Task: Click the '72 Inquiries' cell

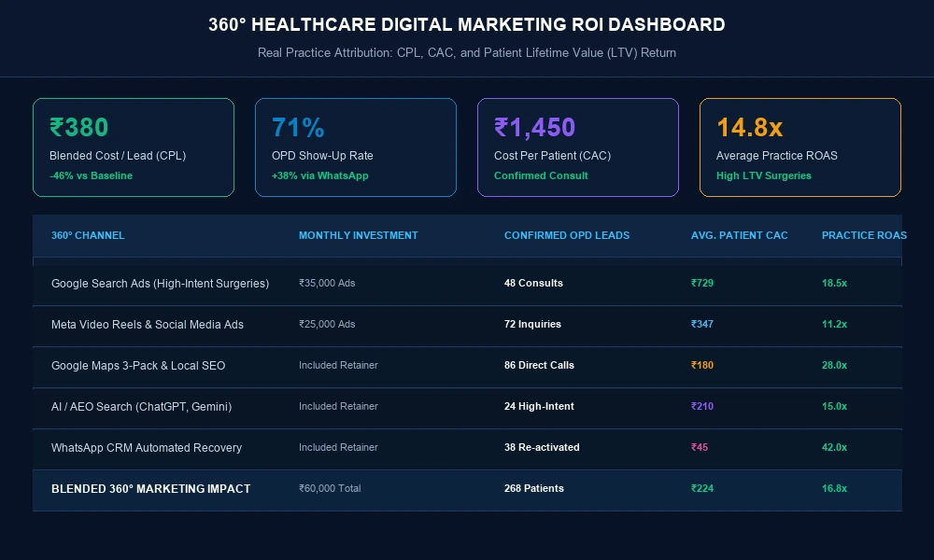Action: coord(532,325)
